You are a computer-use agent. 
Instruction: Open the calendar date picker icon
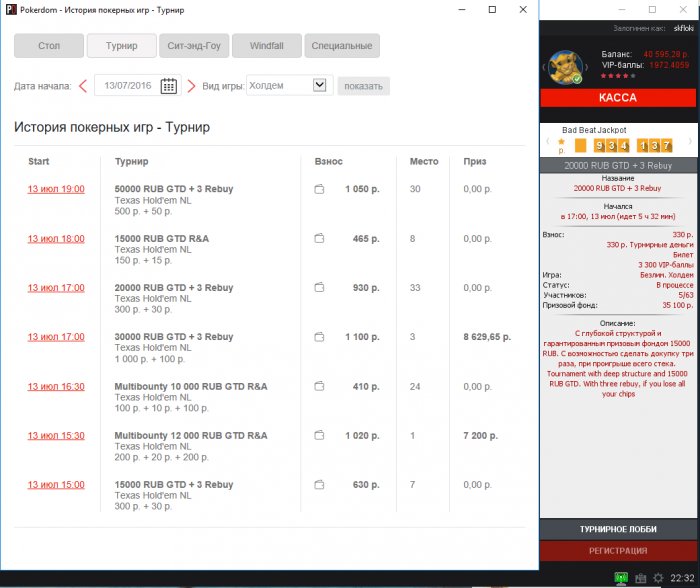(x=168, y=85)
